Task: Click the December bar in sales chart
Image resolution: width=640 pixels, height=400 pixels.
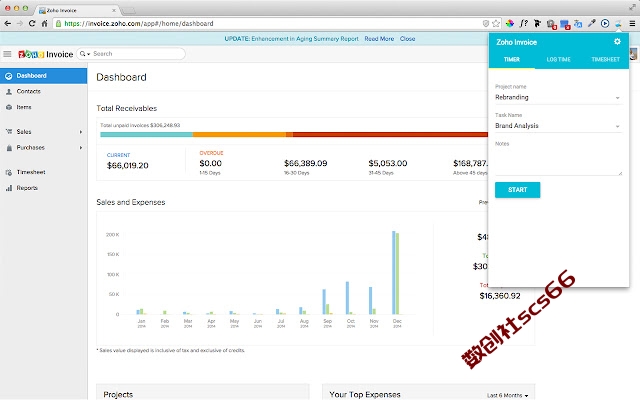Action: (396, 273)
